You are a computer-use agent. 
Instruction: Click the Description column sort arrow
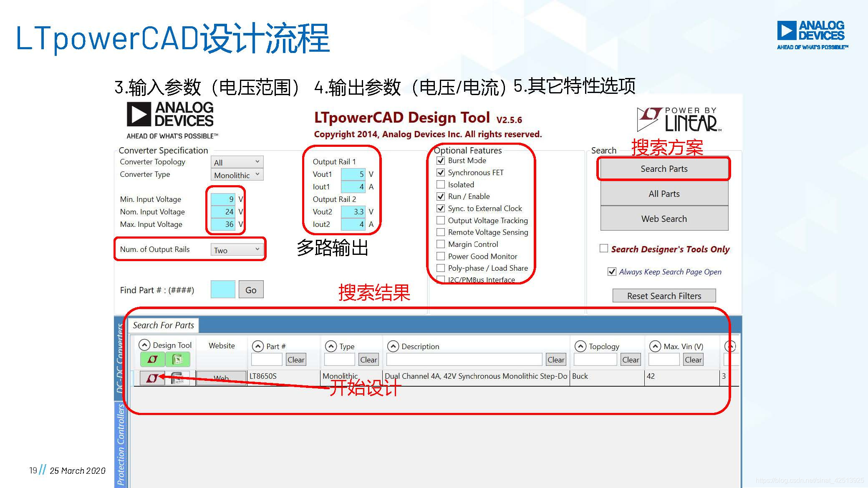[x=393, y=346]
